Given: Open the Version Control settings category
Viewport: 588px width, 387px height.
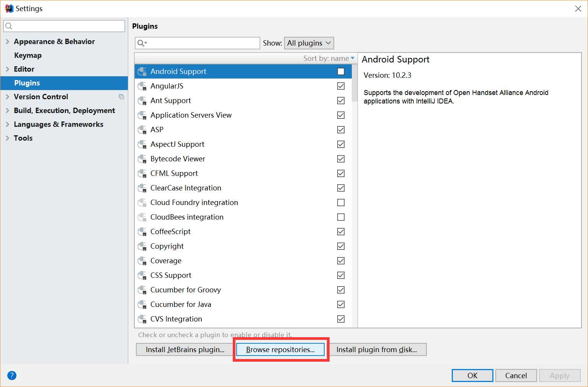Looking at the screenshot, I should point(41,97).
